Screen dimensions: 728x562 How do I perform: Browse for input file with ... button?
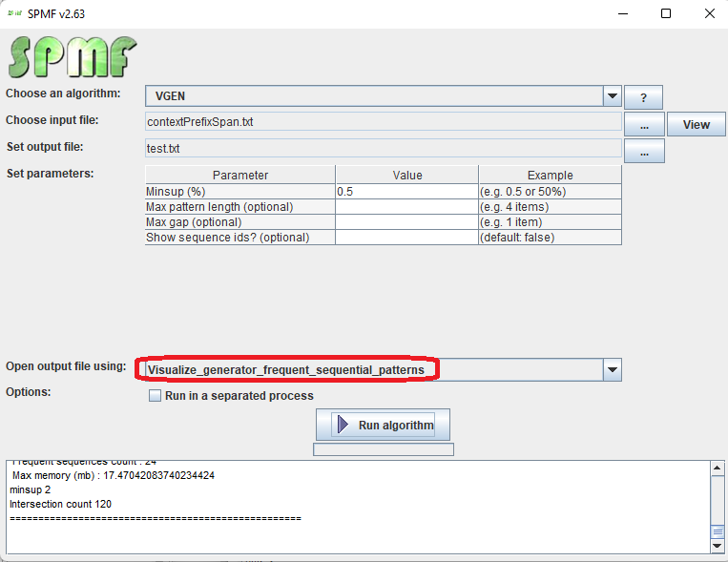pos(644,124)
